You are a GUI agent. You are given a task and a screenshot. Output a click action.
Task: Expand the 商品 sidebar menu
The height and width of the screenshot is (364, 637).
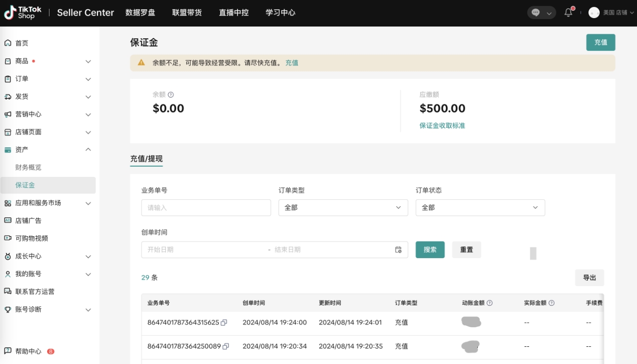(88, 61)
